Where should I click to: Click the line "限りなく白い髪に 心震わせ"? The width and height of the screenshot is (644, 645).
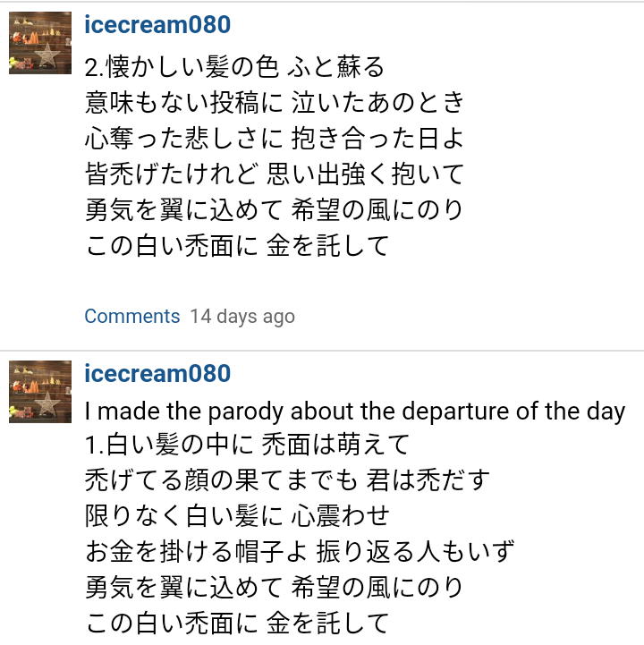[238, 516]
